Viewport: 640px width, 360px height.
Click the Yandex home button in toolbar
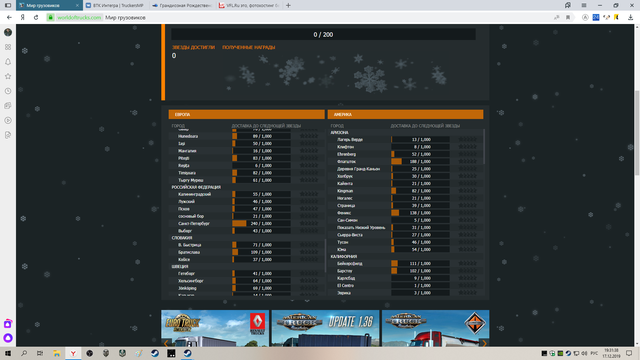(23, 18)
